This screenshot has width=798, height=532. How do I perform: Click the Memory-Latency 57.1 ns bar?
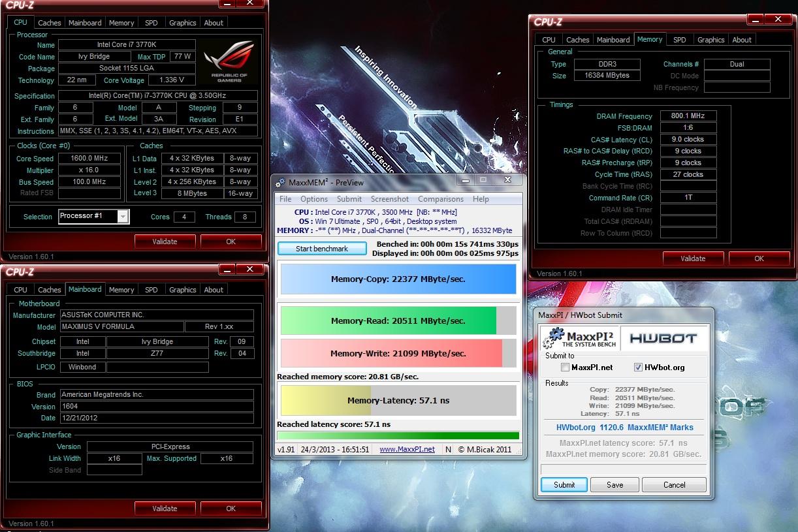pos(398,400)
